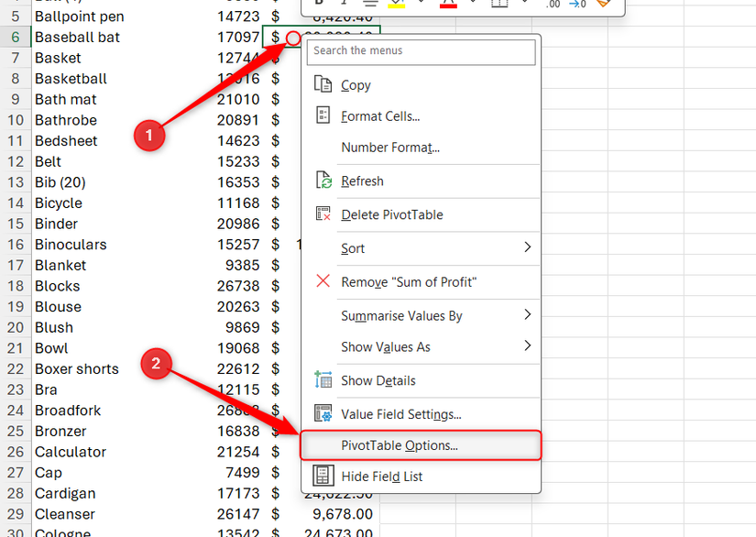Decrease decimal places via the .00 icon
The image size is (756, 537).
click(552, 6)
